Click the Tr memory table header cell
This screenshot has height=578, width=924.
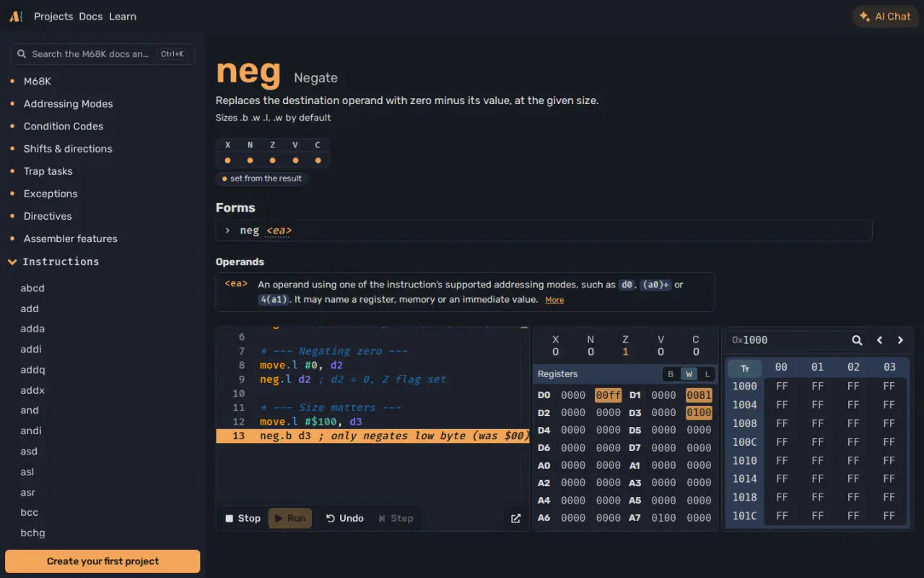click(x=745, y=368)
